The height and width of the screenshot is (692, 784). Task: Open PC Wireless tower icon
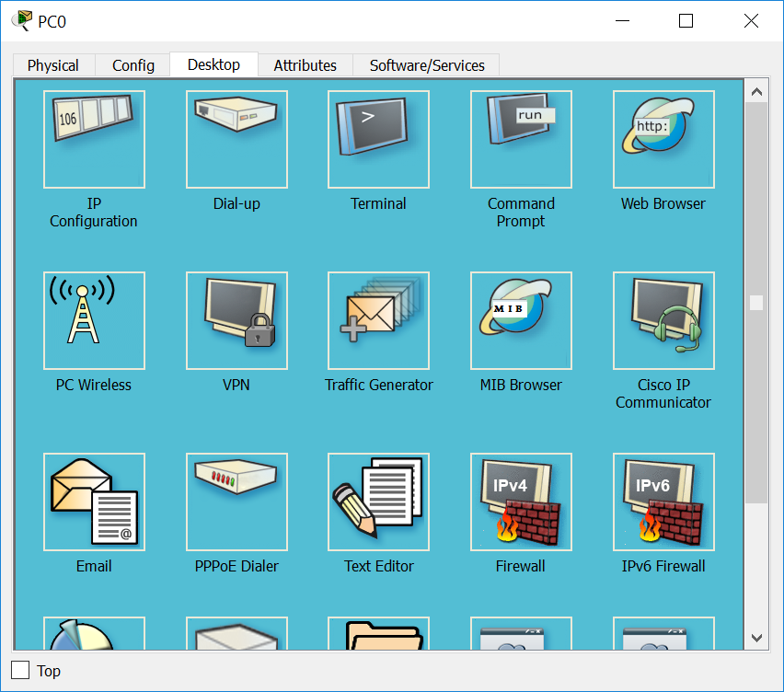[x=94, y=320]
